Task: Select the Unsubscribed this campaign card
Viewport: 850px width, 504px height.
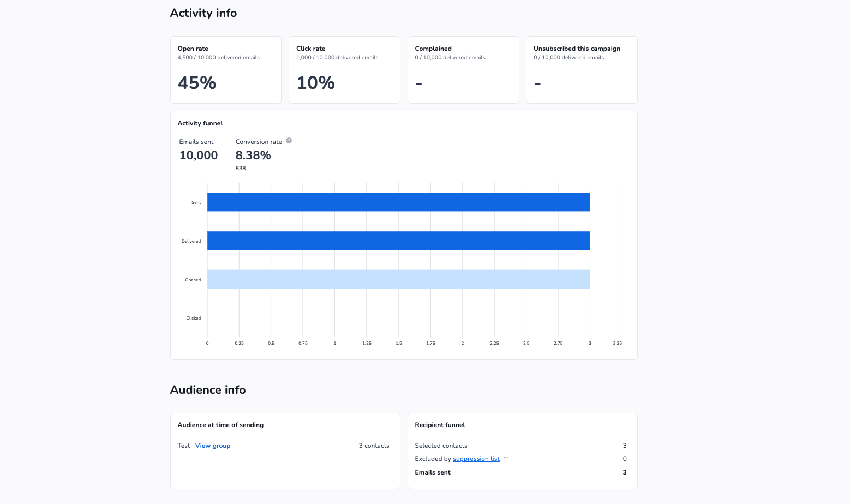Action: (582, 70)
